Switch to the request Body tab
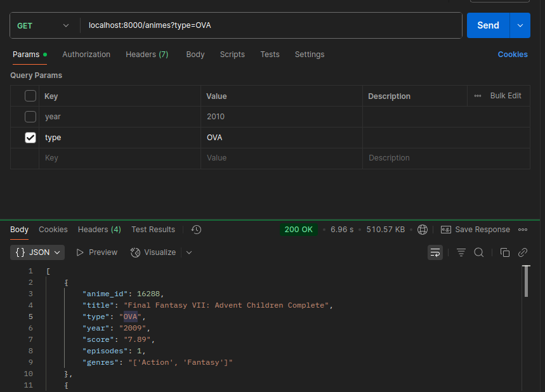Viewport: 545px width, 392px height. point(195,55)
